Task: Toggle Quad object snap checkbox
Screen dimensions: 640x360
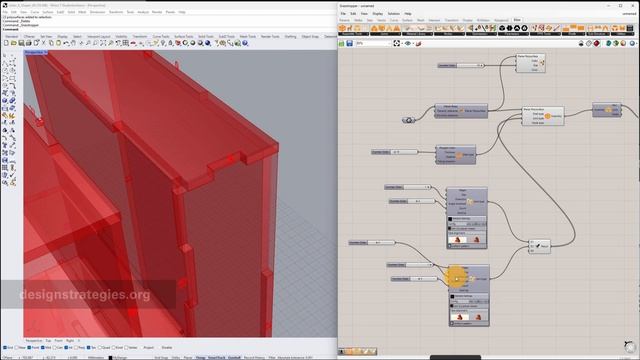Action: point(101,347)
